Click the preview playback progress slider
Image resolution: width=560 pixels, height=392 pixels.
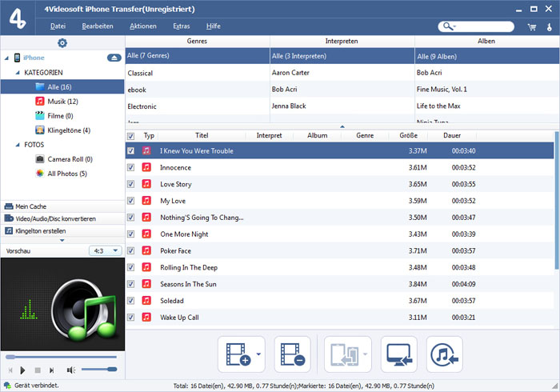[x=61, y=357]
